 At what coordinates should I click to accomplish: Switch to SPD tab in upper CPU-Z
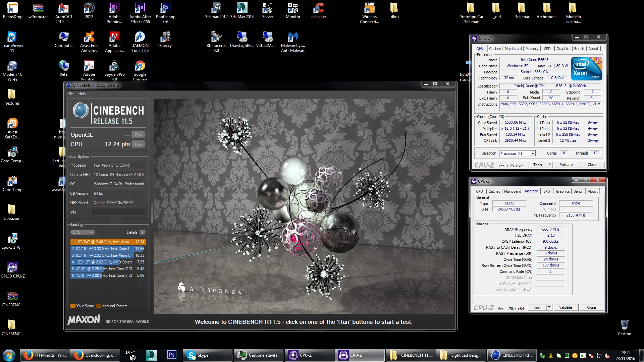[x=547, y=49]
